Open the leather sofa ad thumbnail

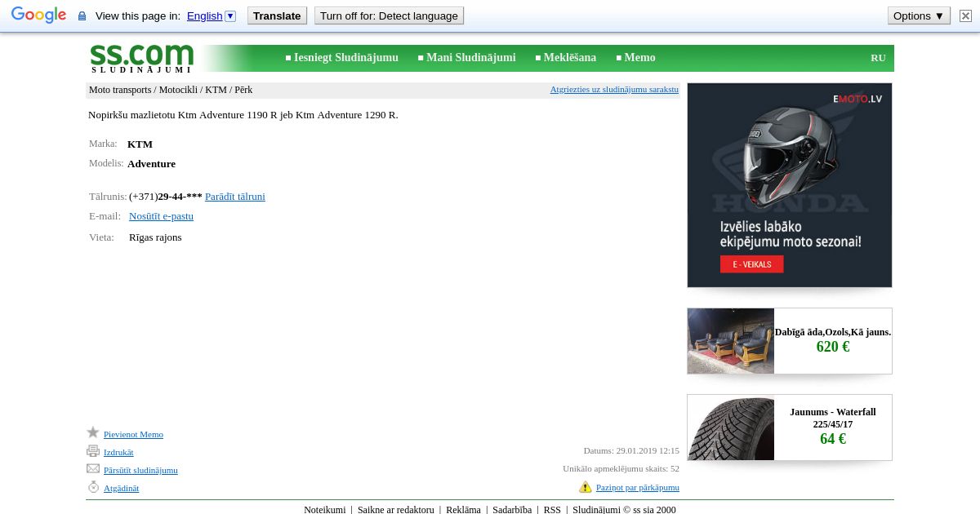731,341
